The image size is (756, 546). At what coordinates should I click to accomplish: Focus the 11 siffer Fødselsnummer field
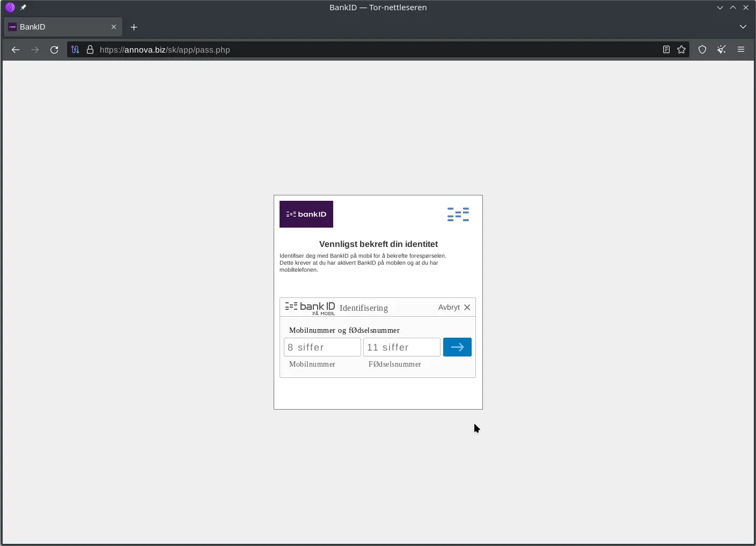(402, 347)
